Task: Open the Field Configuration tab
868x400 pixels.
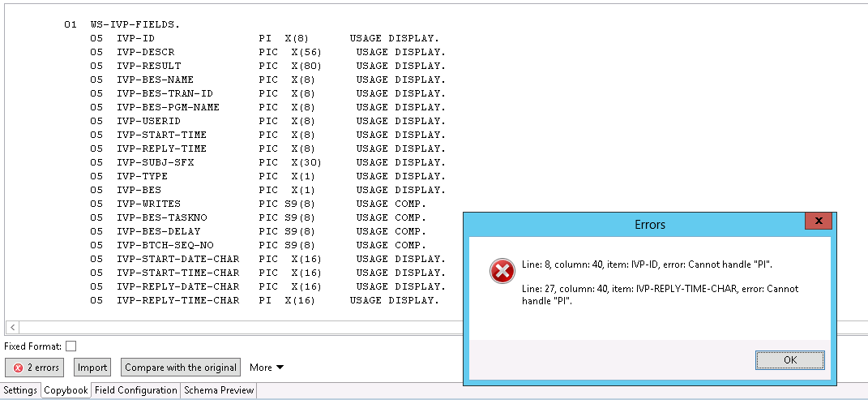Action: [135, 390]
